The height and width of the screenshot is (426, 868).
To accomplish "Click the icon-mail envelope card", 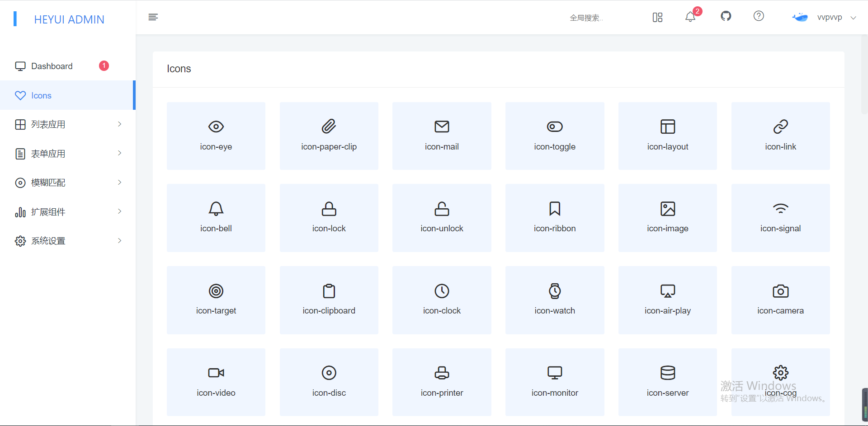I will click(442, 136).
